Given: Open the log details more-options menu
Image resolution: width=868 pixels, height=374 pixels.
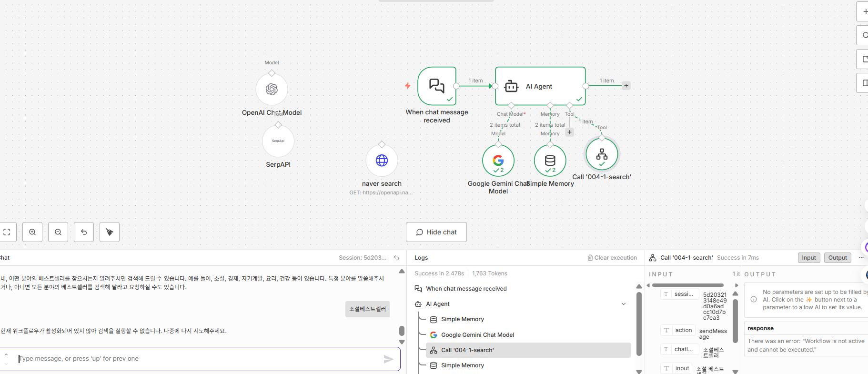Looking at the screenshot, I should [x=861, y=258].
